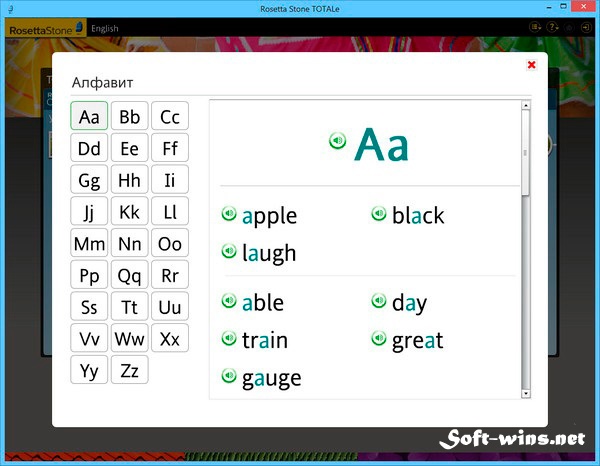Show the Ss letter examples
This screenshot has height=466, width=600.
[x=89, y=306]
